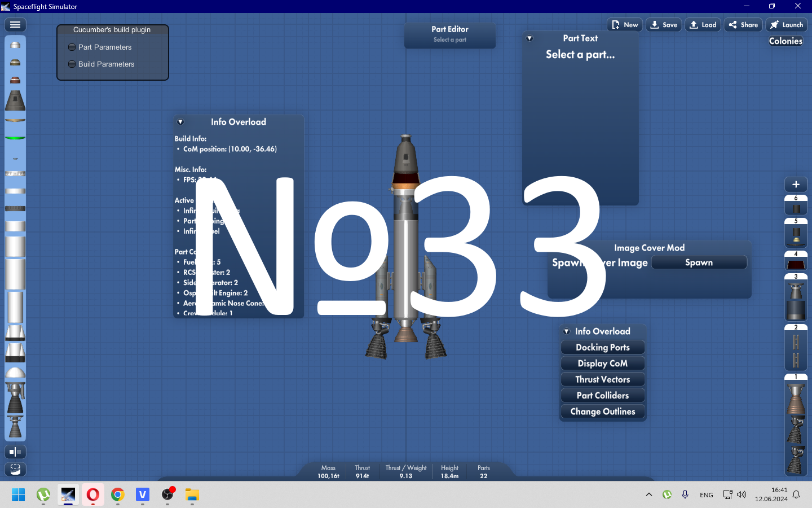Click the Thrust / Weight 9.13 readout
The width and height of the screenshot is (812, 508).
406,472
